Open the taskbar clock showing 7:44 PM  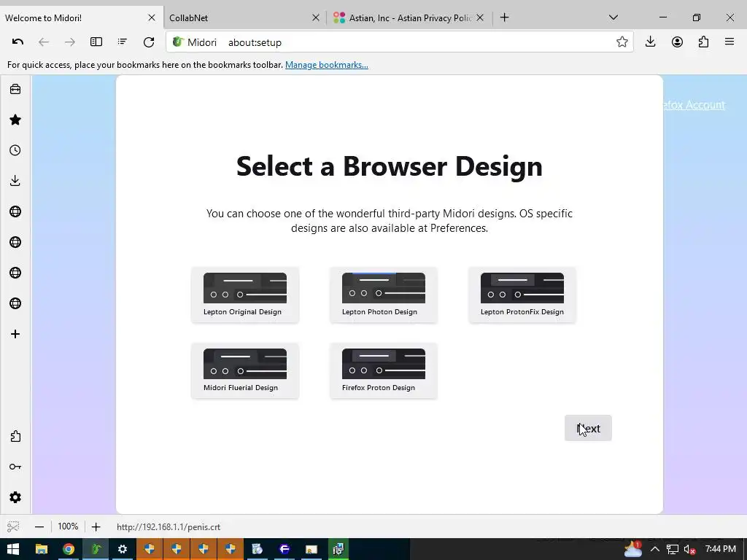[720, 549]
